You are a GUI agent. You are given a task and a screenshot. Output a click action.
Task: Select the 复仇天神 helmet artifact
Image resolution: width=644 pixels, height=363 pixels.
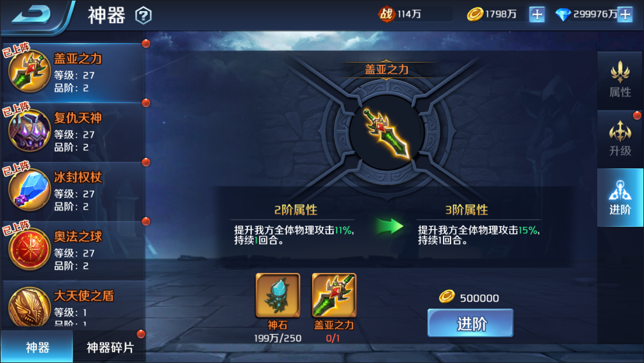pyautogui.click(x=74, y=132)
